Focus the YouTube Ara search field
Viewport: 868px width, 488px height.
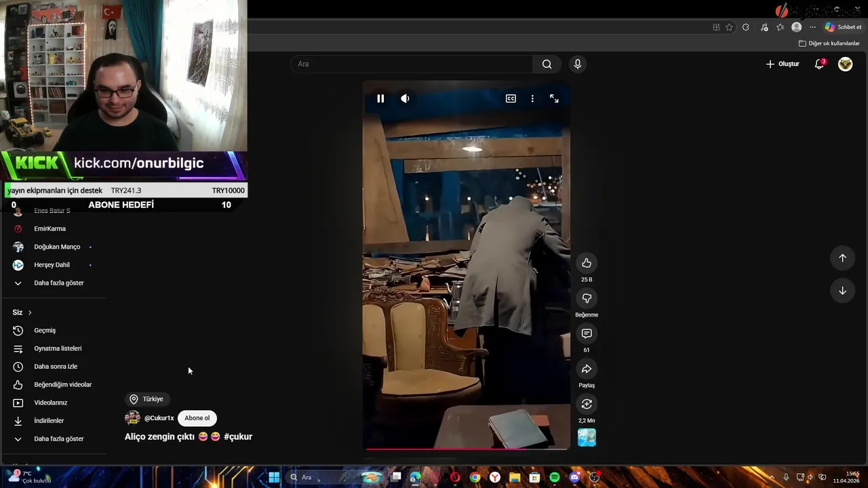(x=412, y=64)
